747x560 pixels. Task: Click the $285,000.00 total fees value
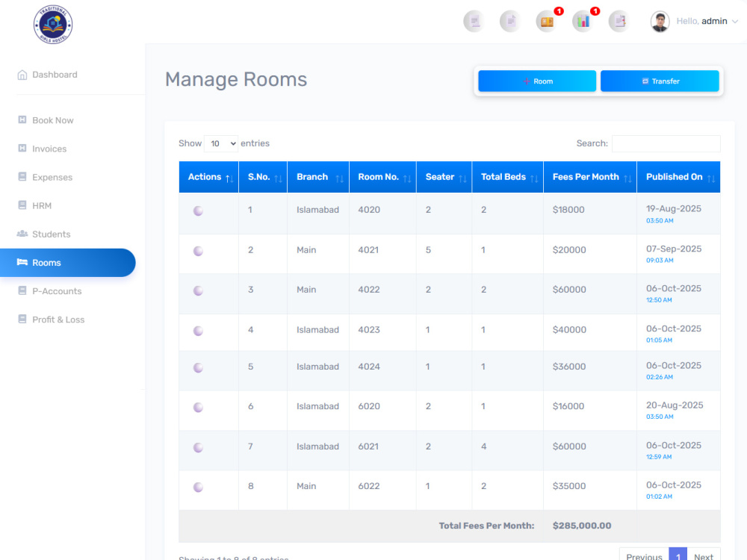coord(582,526)
